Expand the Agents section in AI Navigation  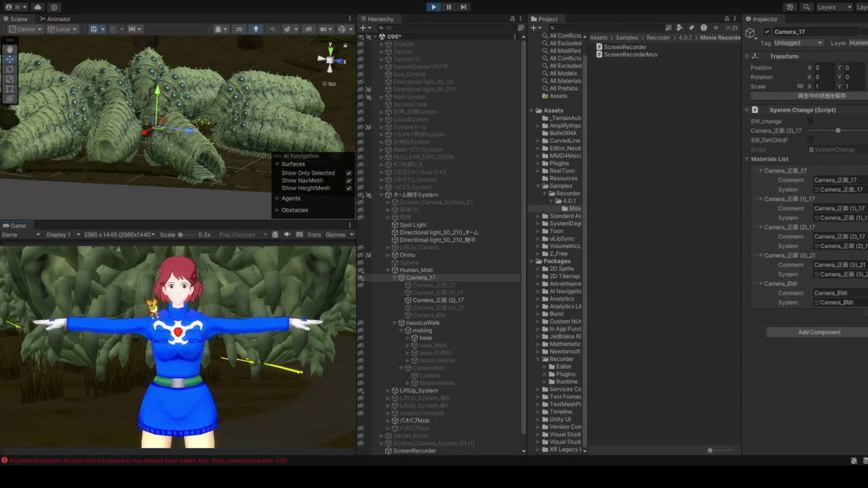click(x=291, y=199)
